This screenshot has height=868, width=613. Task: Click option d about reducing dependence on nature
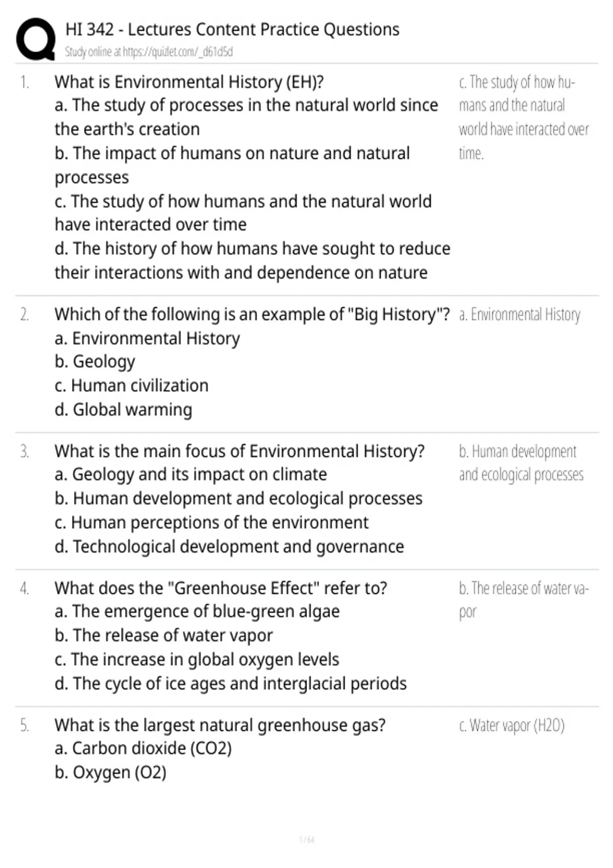point(252,260)
